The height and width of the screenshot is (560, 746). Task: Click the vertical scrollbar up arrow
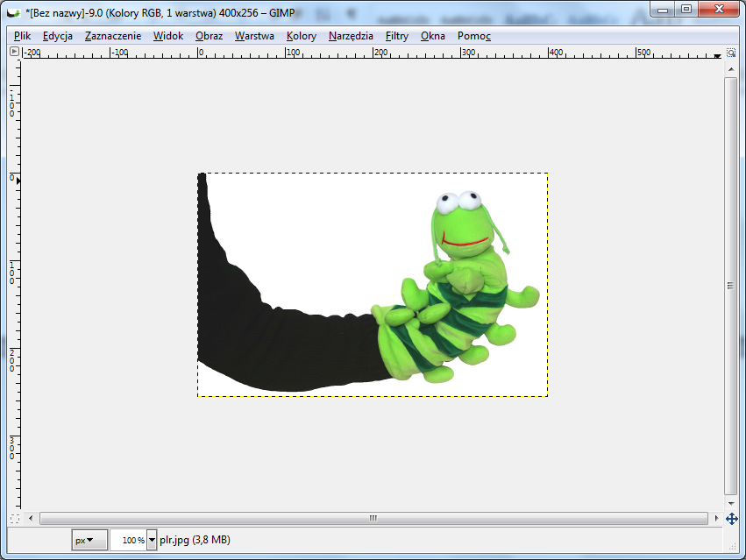731,69
